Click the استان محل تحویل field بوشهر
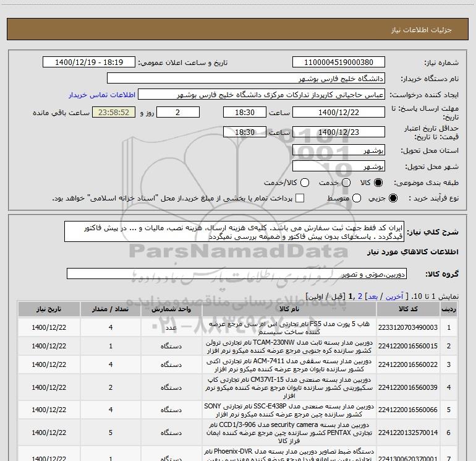This screenshot has height=461, width=476. tap(339, 150)
